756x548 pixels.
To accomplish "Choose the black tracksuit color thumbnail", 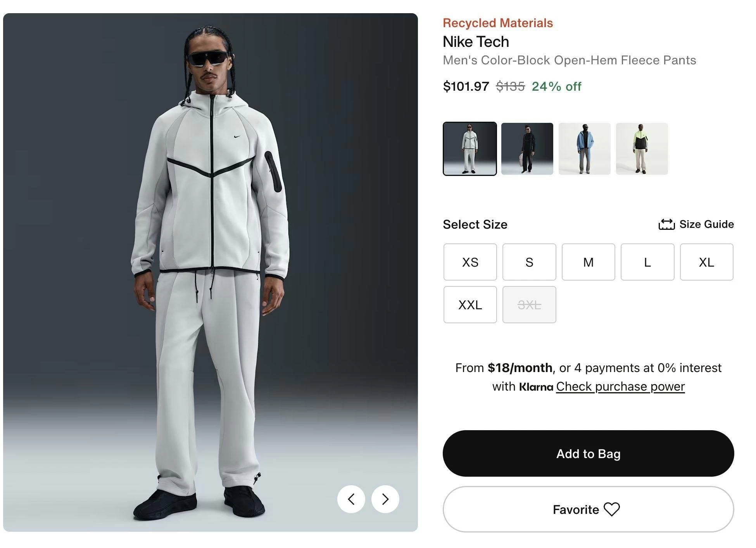I will tap(527, 149).
